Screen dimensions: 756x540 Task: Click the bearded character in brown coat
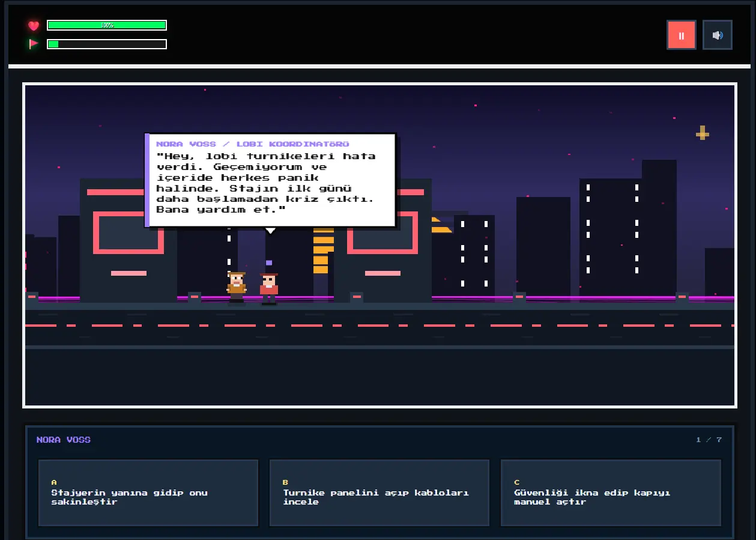coord(237,288)
